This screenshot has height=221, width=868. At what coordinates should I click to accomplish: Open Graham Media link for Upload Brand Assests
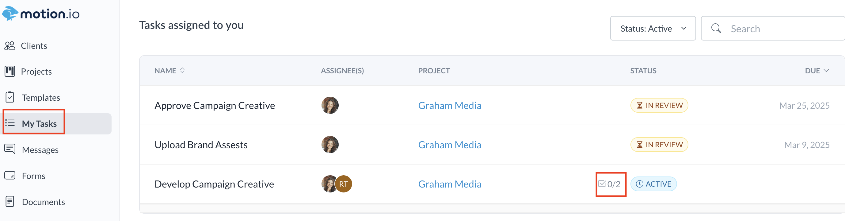click(x=450, y=145)
